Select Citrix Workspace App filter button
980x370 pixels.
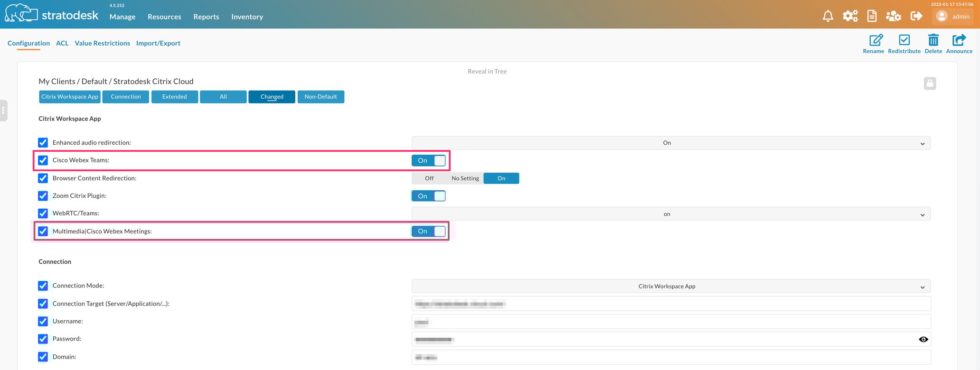(x=70, y=97)
